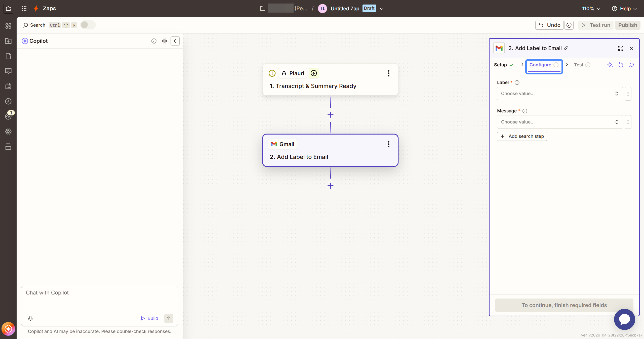Open the Message Choose value dropdown

pos(560,122)
